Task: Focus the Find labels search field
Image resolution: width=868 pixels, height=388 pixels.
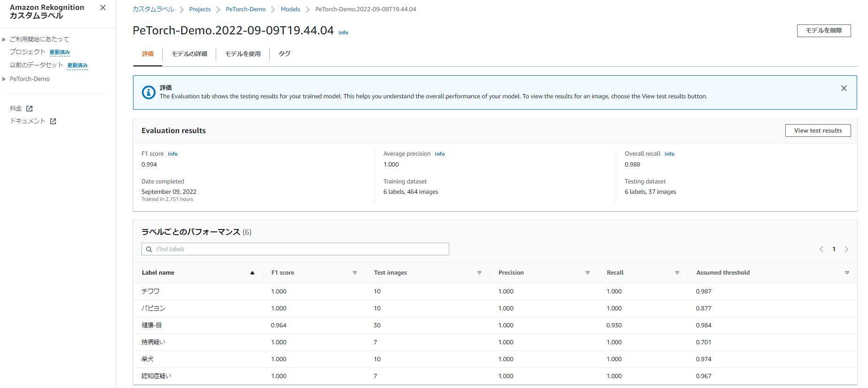Action: coord(301,249)
